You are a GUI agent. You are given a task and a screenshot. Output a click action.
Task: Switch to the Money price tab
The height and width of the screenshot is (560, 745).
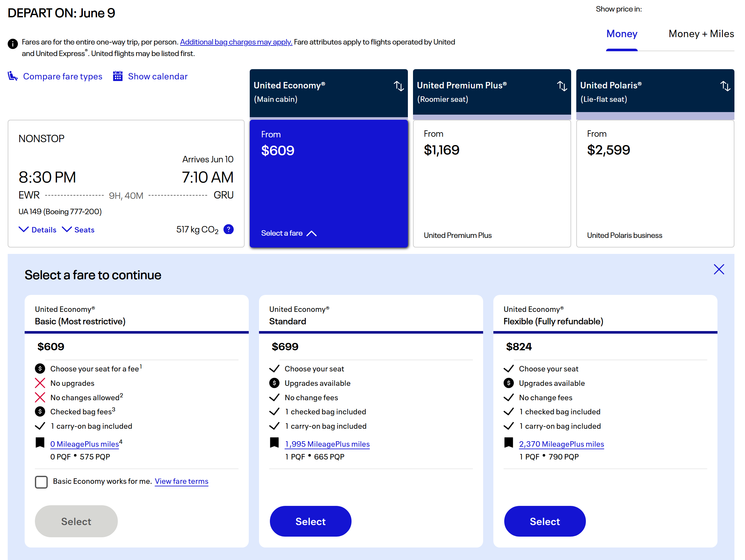click(x=621, y=34)
